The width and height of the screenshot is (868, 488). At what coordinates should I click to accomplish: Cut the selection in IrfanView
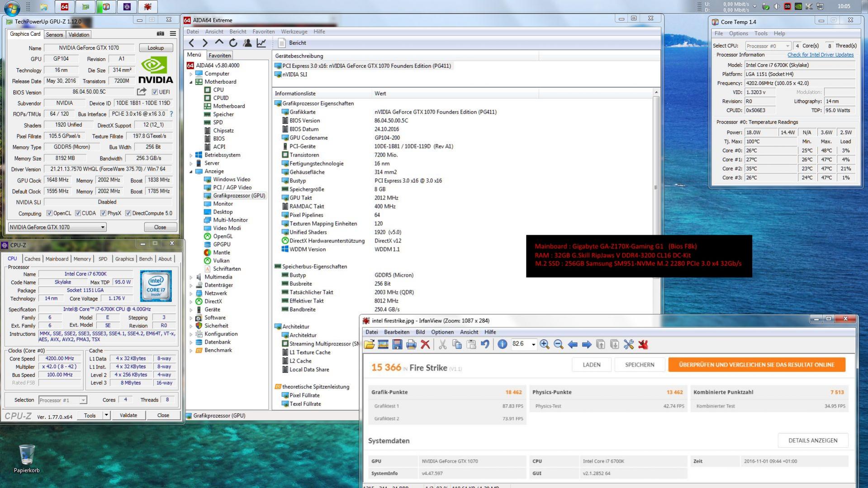tap(443, 345)
